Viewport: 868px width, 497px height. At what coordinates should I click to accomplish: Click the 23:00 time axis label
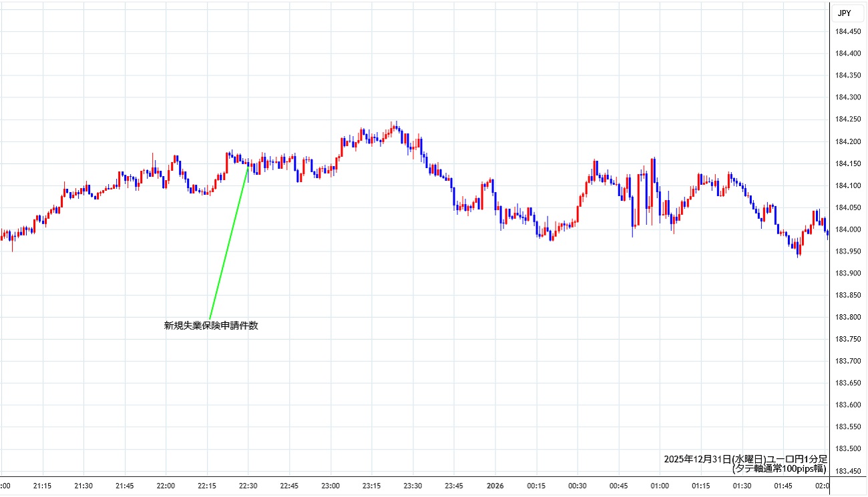331,486
